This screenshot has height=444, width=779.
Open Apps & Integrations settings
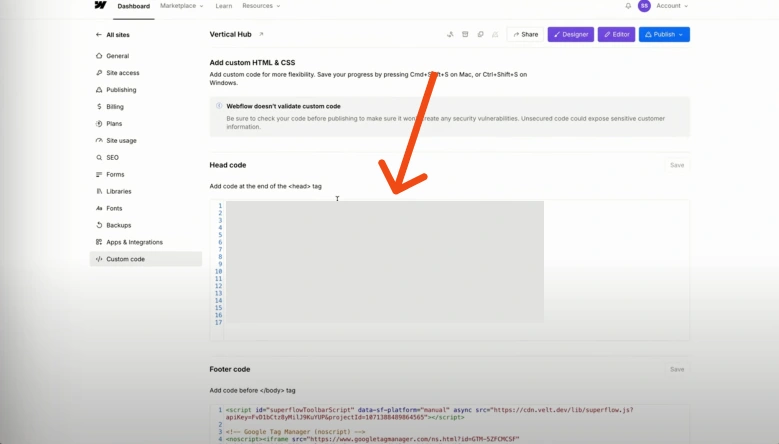point(134,242)
